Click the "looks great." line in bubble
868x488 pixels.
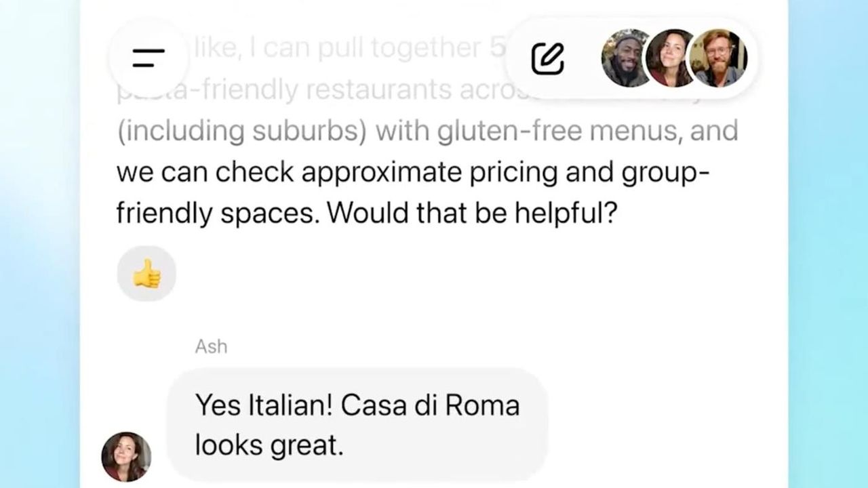pos(269,445)
